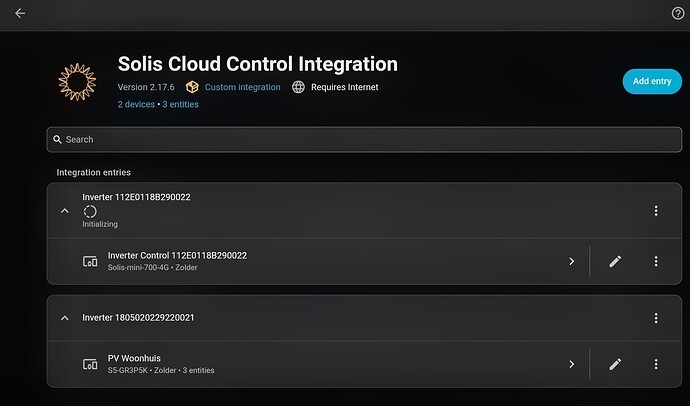Click Solis-mini-700-4G · Zolder subtitle
690x406 pixels.
(153, 267)
